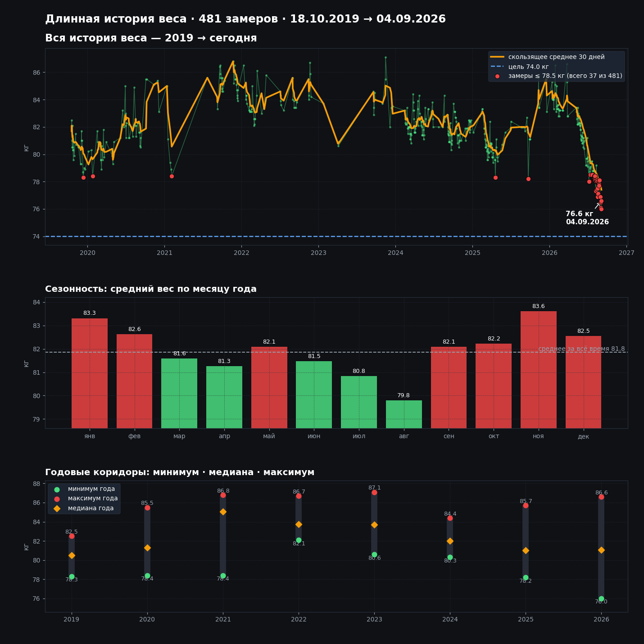Click the orange median diamond for 2019
Screen dimensions: 644x644
72,555
